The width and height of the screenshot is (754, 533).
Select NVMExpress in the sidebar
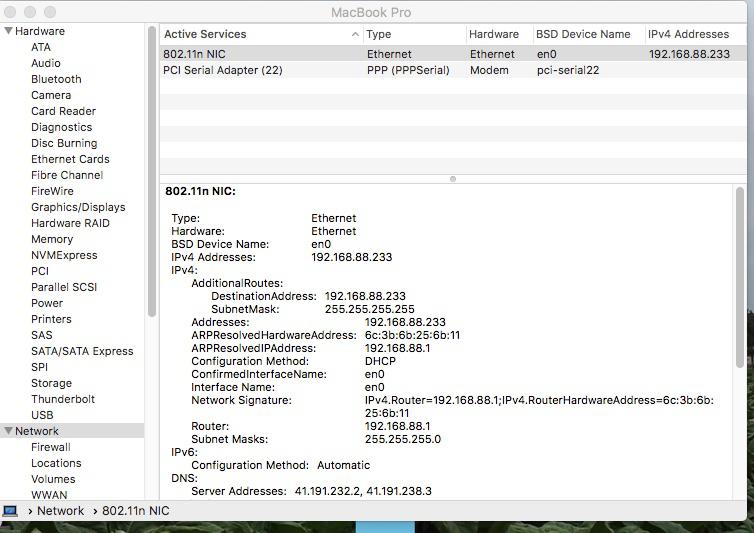click(x=64, y=255)
